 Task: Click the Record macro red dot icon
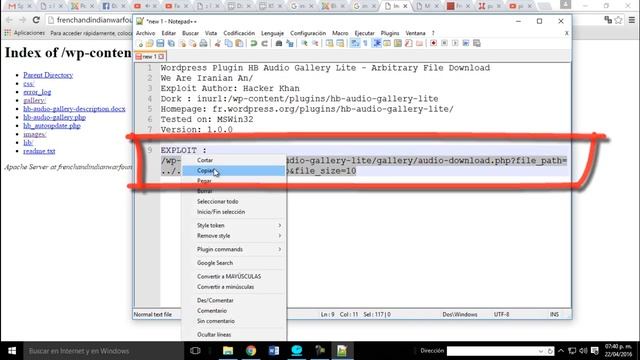[x=433, y=43]
